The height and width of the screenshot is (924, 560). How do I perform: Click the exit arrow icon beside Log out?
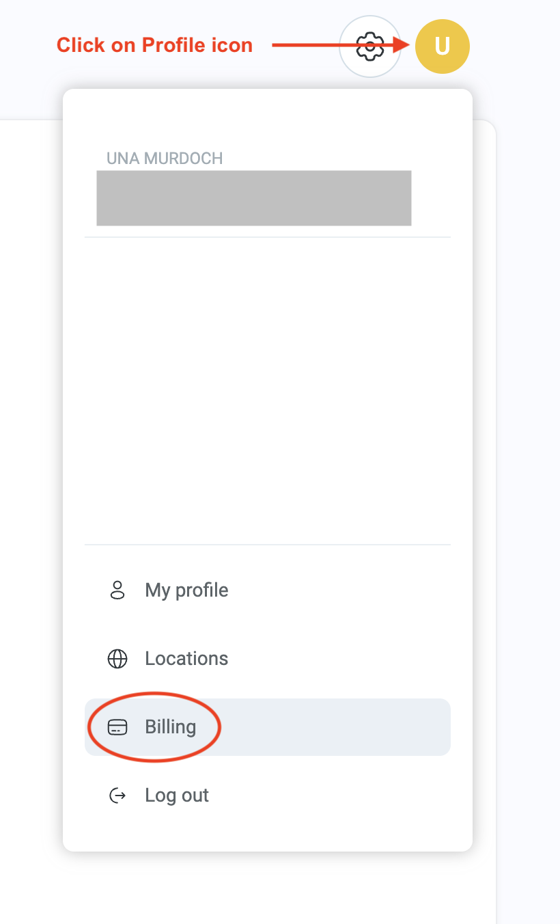117,796
